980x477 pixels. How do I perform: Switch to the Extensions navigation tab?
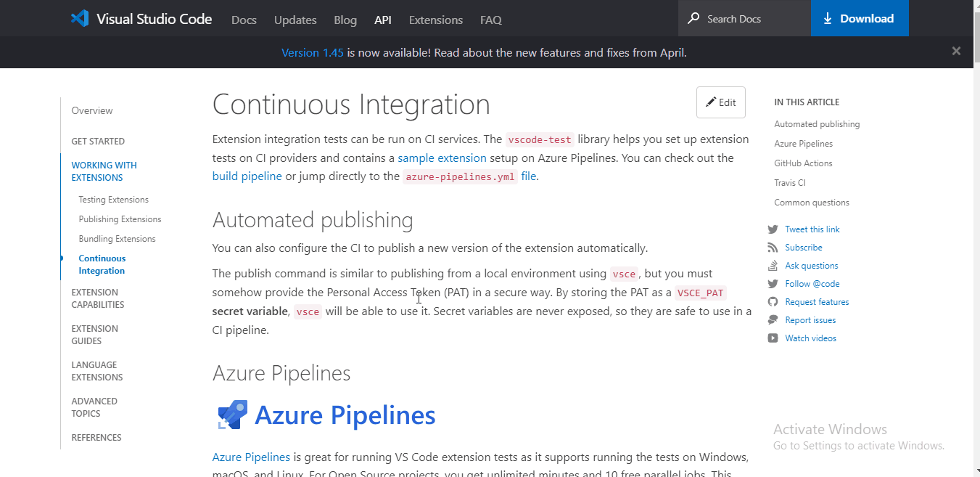[435, 20]
